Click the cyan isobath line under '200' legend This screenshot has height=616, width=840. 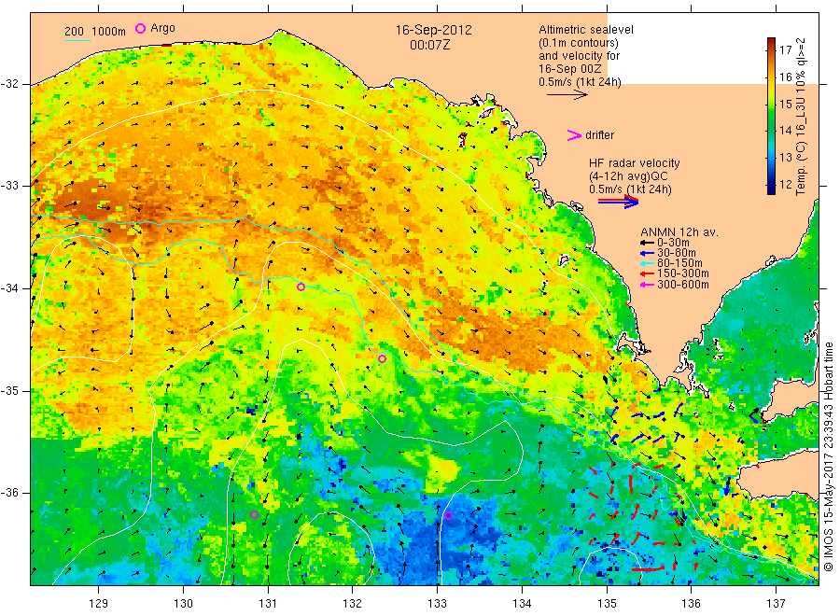pyautogui.click(x=77, y=39)
